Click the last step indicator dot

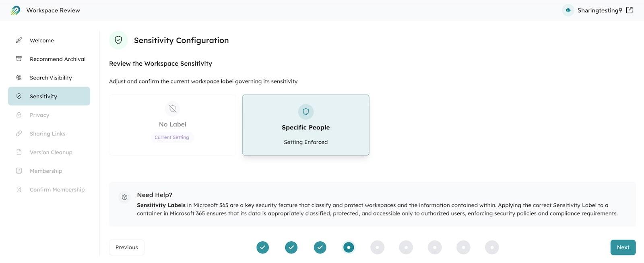click(492, 247)
